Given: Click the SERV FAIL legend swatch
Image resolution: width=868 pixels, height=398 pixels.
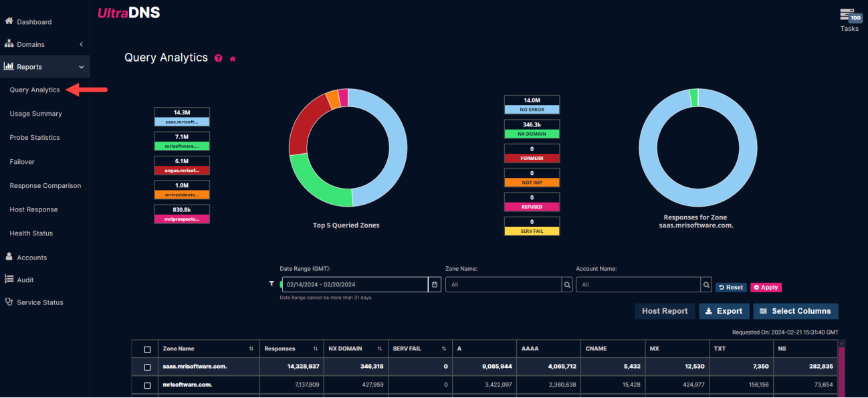Looking at the screenshot, I should tap(532, 231).
